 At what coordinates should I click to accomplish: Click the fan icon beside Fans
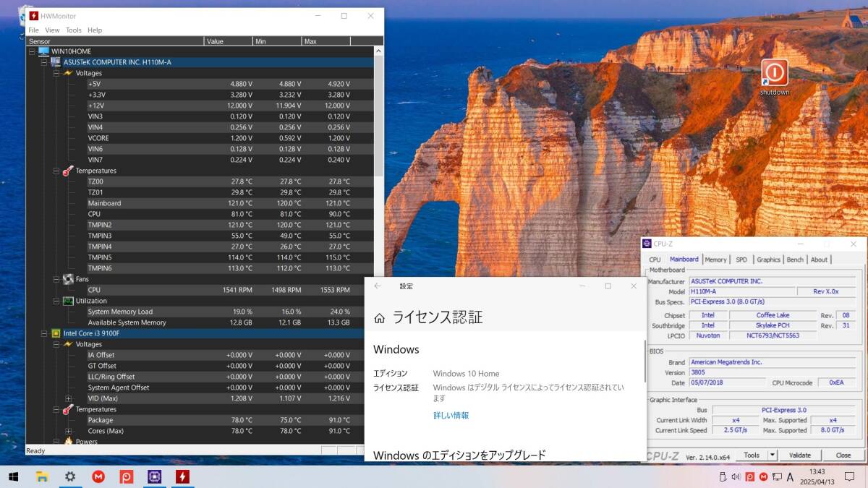point(68,279)
